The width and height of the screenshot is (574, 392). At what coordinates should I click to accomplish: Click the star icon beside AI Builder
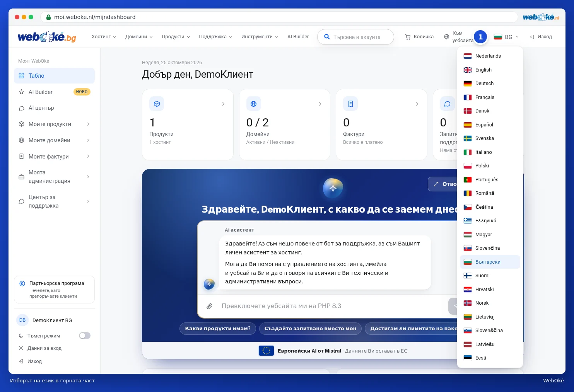(22, 92)
